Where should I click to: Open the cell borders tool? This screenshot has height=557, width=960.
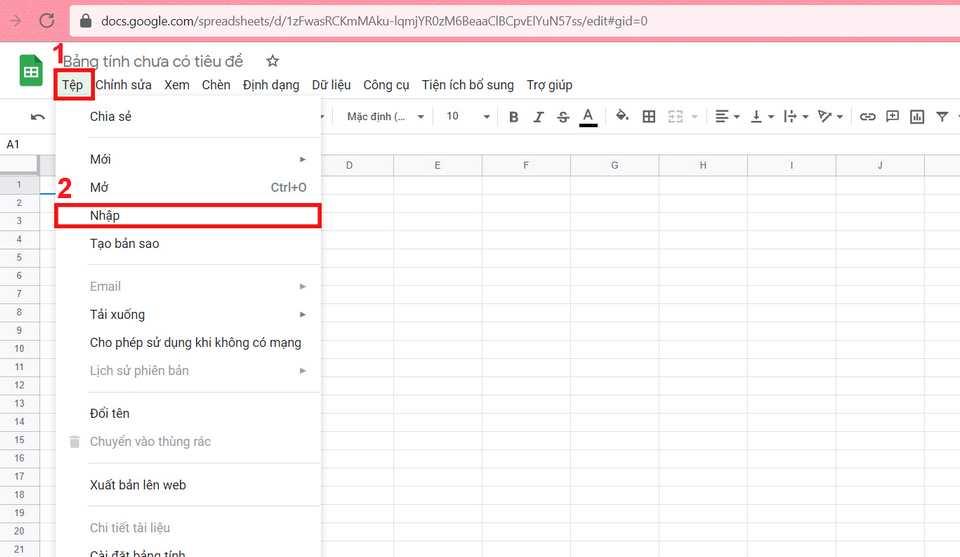point(649,117)
